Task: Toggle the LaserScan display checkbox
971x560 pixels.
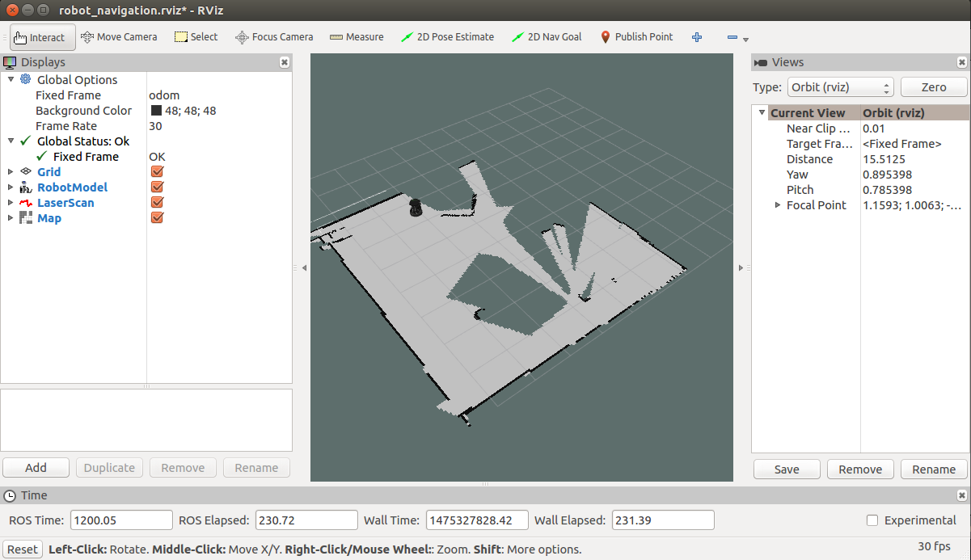Action: [x=157, y=202]
